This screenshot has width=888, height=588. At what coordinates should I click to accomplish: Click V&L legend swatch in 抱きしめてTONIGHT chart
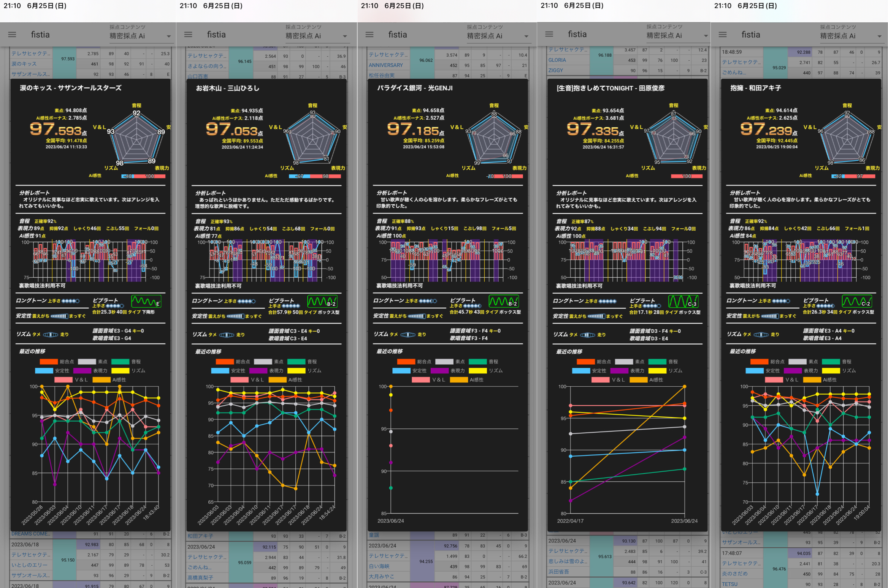tap(601, 380)
